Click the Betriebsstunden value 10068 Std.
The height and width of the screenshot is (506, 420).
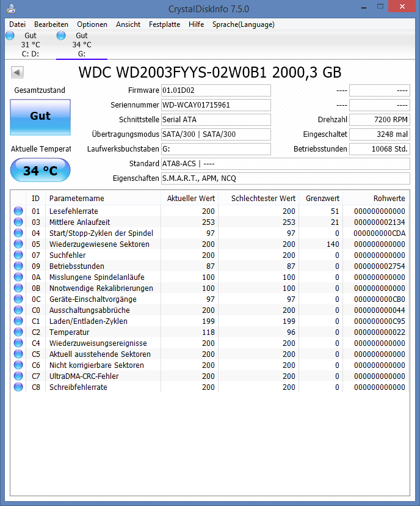(380, 149)
